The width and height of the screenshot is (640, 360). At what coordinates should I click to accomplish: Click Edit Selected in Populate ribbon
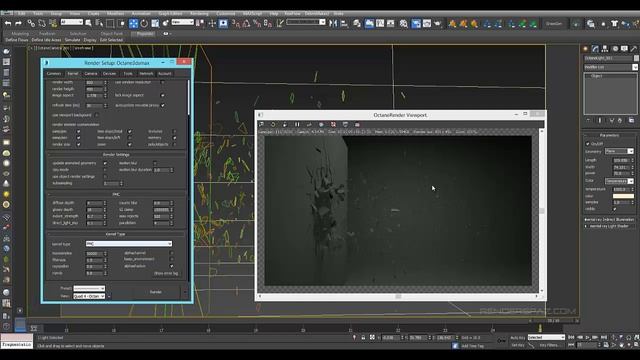(x=111, y=40)
